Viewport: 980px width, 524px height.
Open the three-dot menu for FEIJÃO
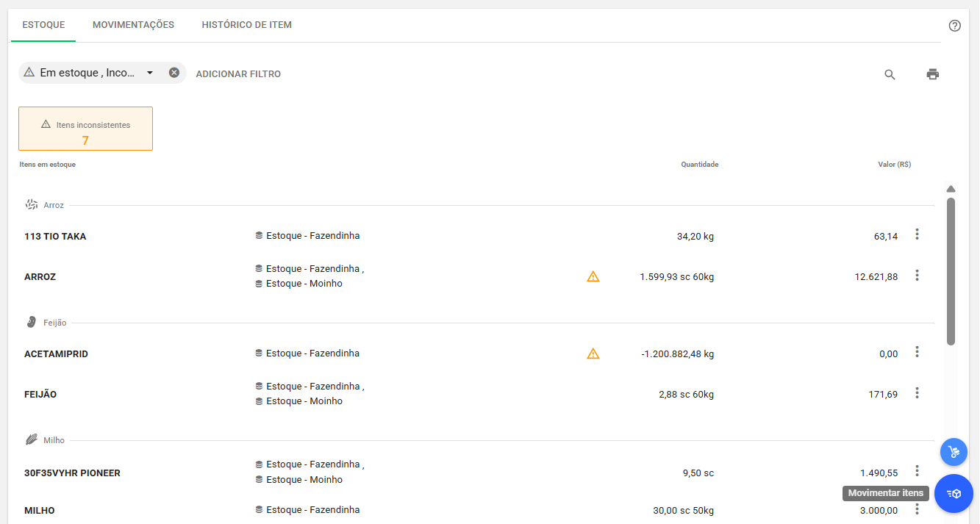point(917,393)
